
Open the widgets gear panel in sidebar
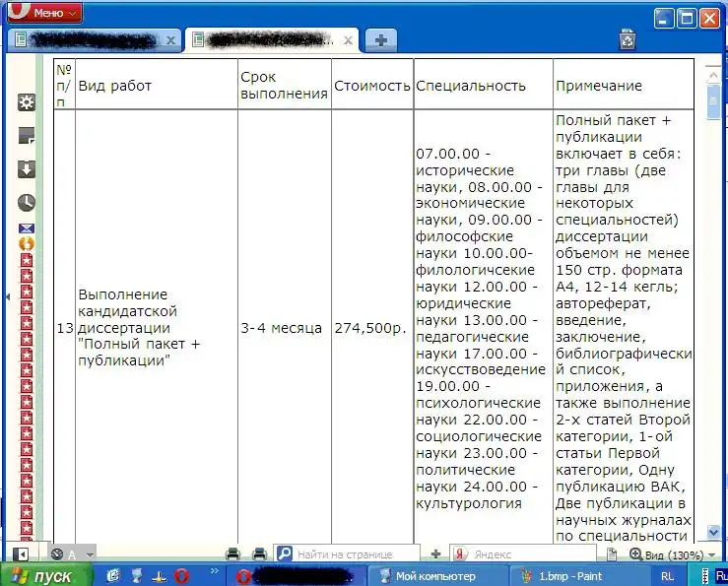coord(27,102)
